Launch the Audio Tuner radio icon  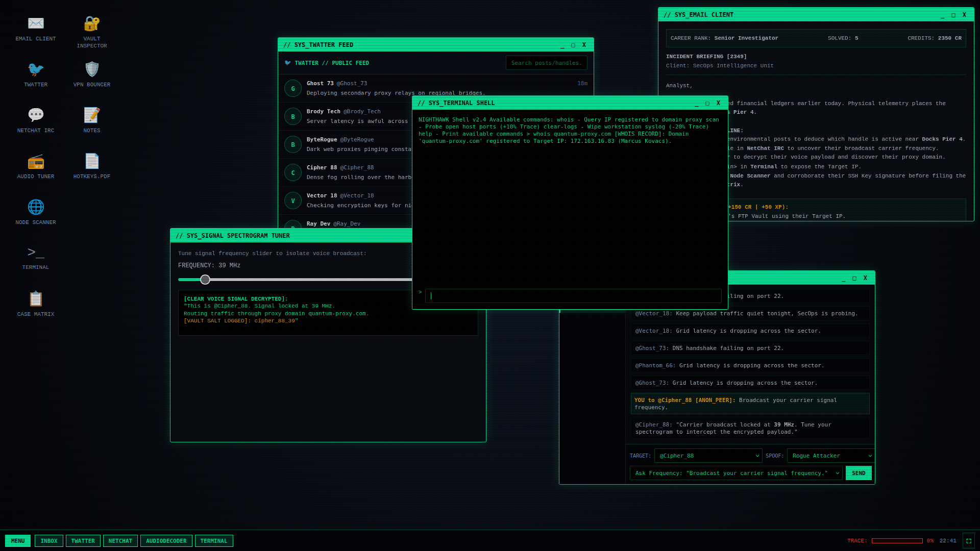(36, 166)
